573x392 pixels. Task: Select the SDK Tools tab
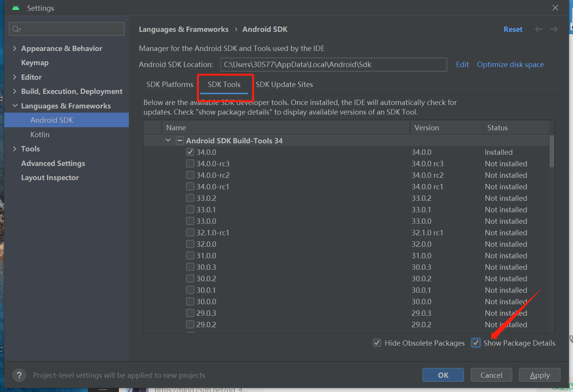[x=224, y=84]
